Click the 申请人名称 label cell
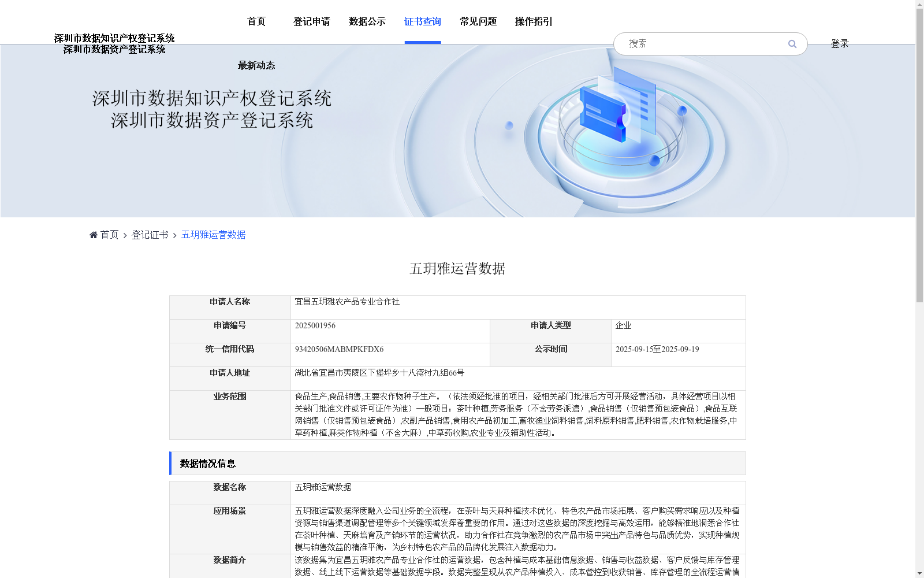This screenshot has height=578, width=924. [x=230, y=307]
